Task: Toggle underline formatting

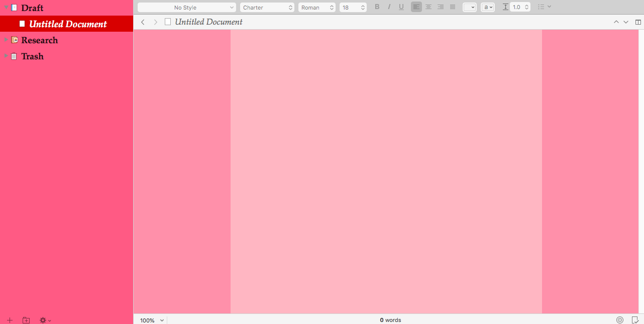Action: [401, 7]
